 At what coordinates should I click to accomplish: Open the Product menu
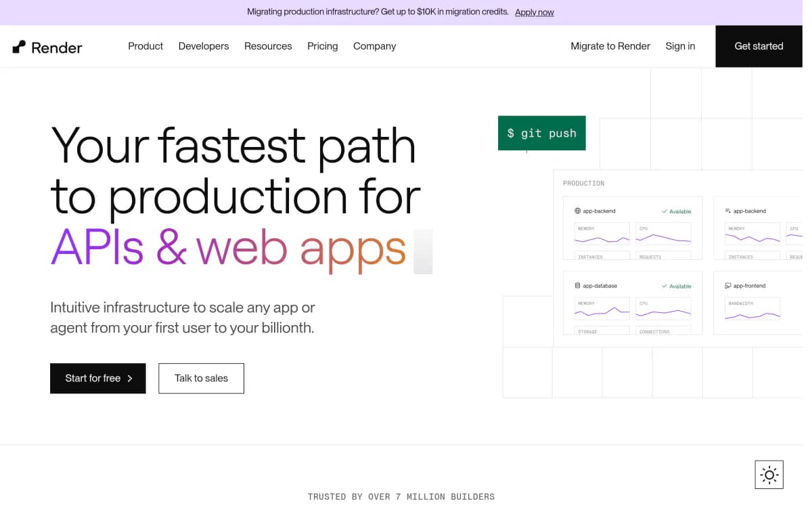click(x=145, y=46)
